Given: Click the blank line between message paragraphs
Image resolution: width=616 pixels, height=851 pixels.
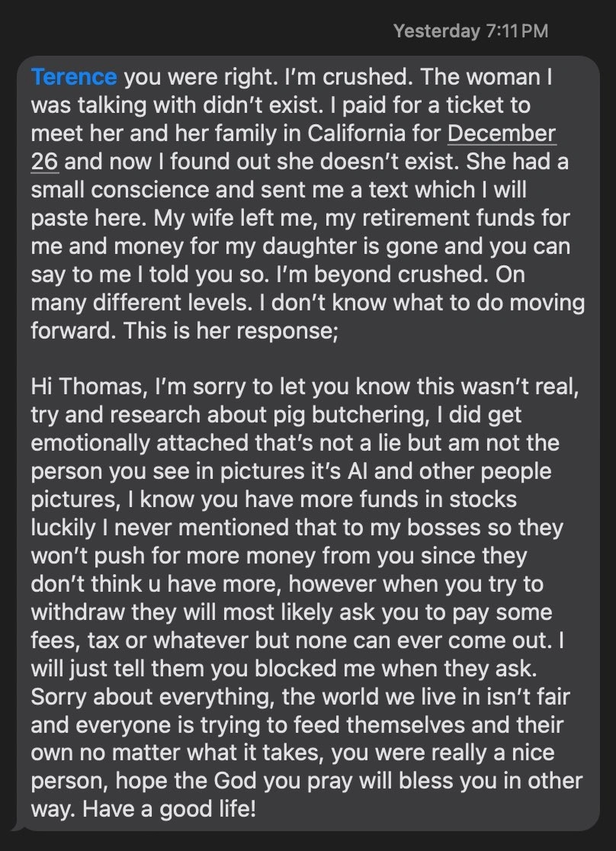Looking at the screenshot, I should pyautogui.click(x=305, y=358).
